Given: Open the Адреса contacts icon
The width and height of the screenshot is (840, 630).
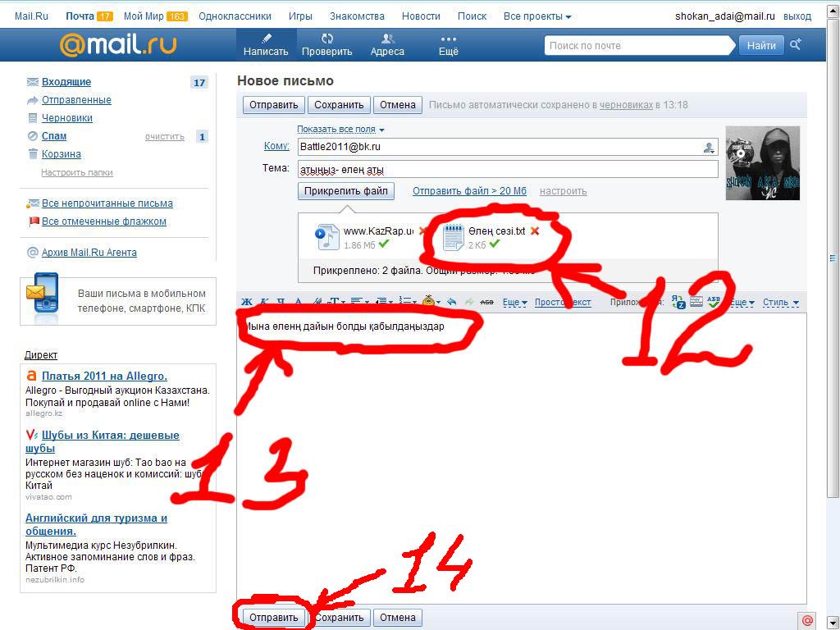Looking at the screenshot, I should (387, 39).
